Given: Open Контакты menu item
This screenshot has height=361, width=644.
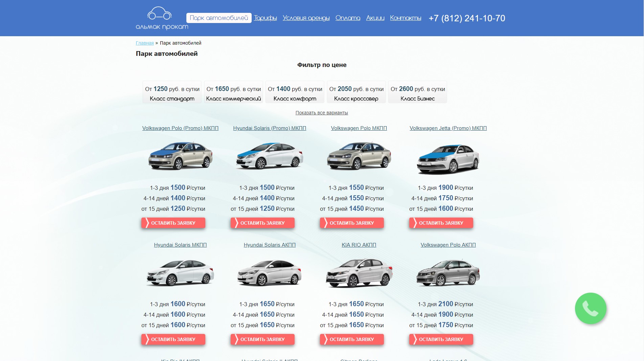Looking at the screenshot, I should pos(406,18).
